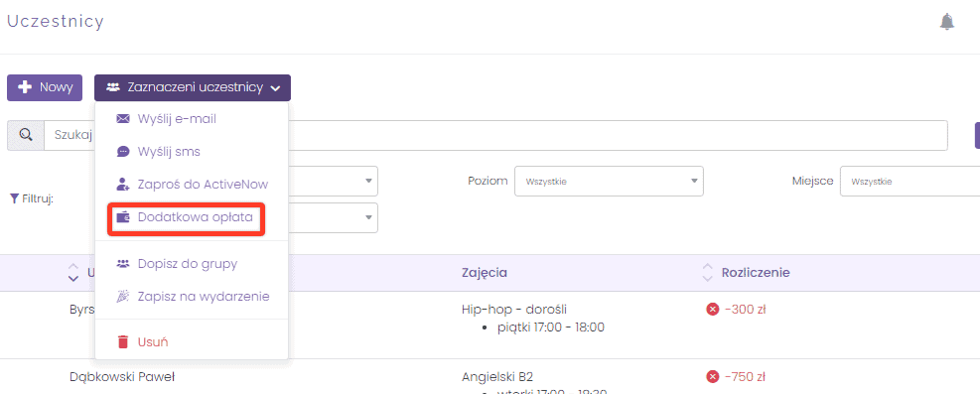Image resolution: width=980 pixels, height=394 pixels.
Task: Expand the Zaznaczeni uczestnicy dropdown
Action: point(193,87)
